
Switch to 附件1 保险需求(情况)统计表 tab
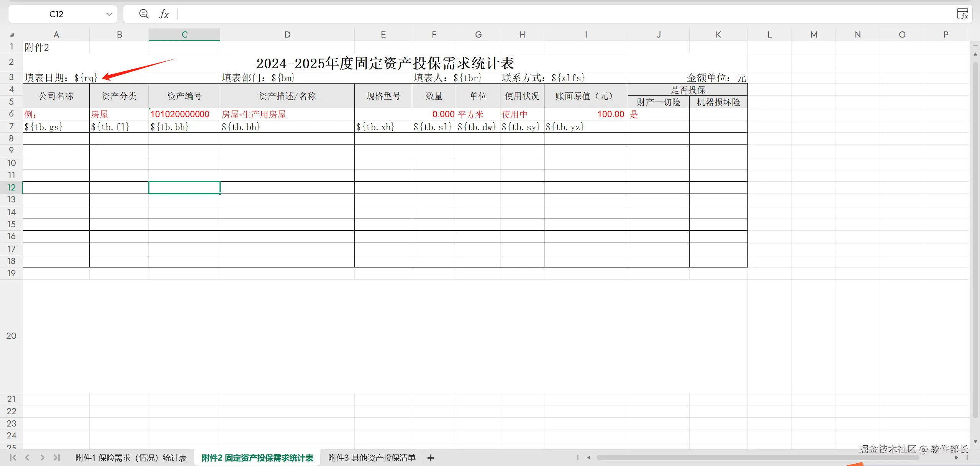coord(131,458)
